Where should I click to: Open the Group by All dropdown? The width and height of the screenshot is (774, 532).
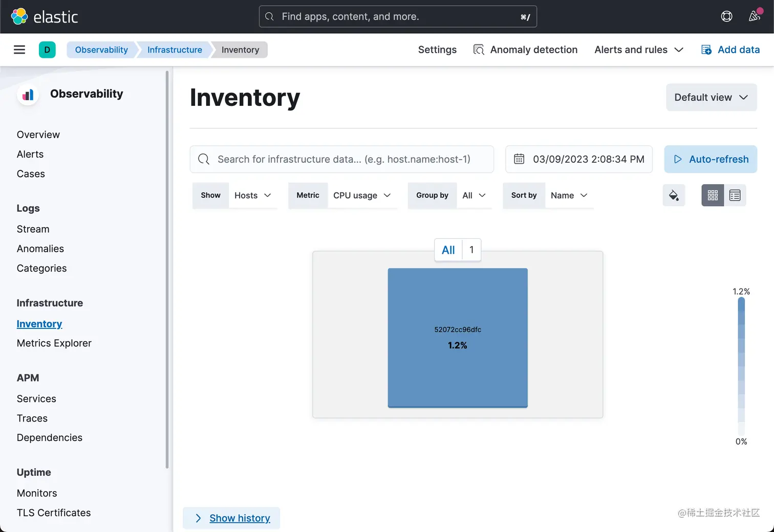coord(474,195)
